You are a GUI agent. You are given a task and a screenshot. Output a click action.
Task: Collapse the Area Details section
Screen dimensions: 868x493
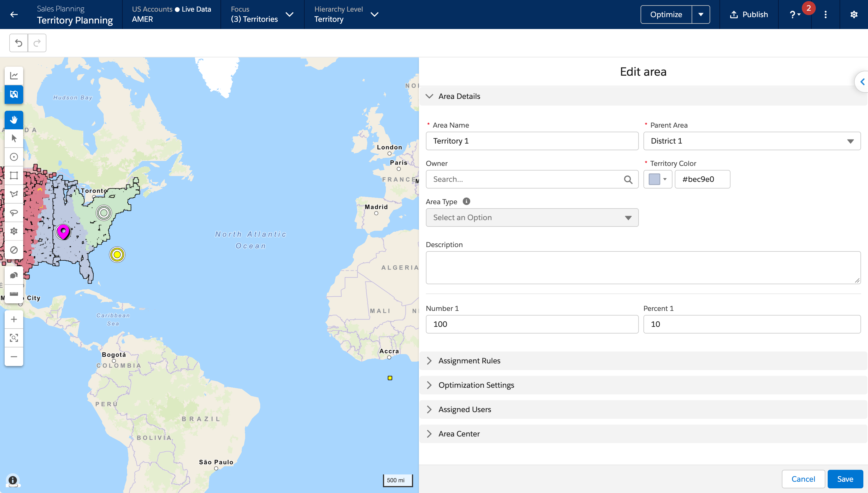[x=643, y=96]
